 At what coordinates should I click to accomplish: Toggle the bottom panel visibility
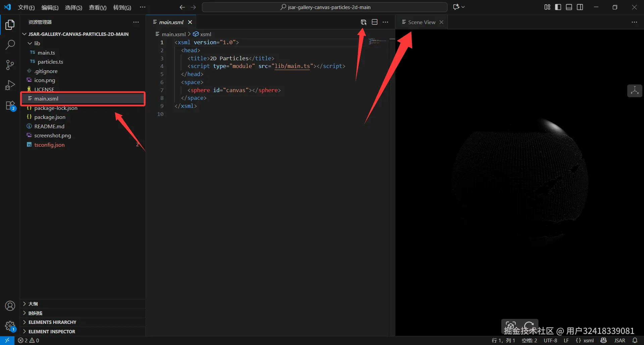point(569,7)
